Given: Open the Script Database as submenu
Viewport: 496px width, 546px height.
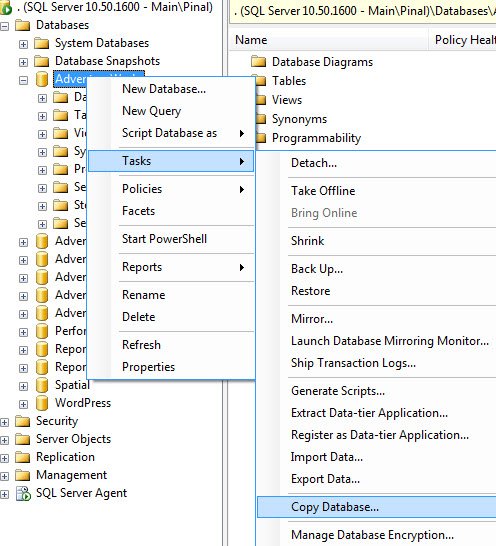Looking at the screenshot, I should [171, 133].
